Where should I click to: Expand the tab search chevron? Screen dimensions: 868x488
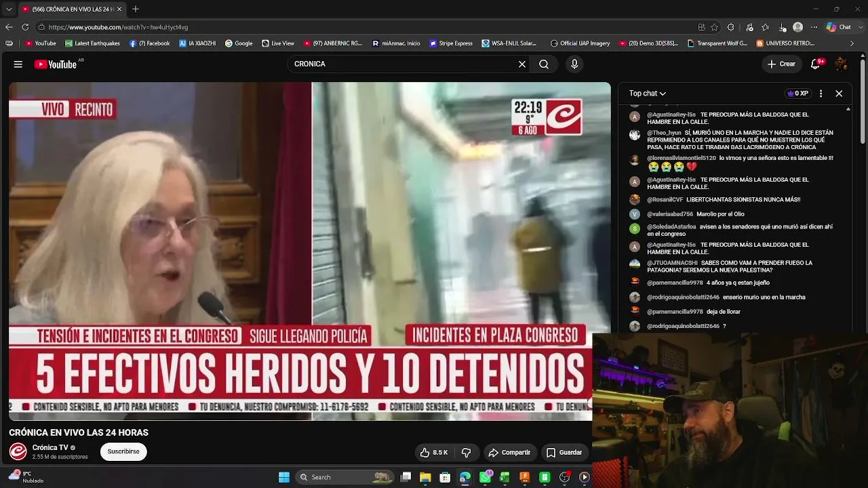9,9
